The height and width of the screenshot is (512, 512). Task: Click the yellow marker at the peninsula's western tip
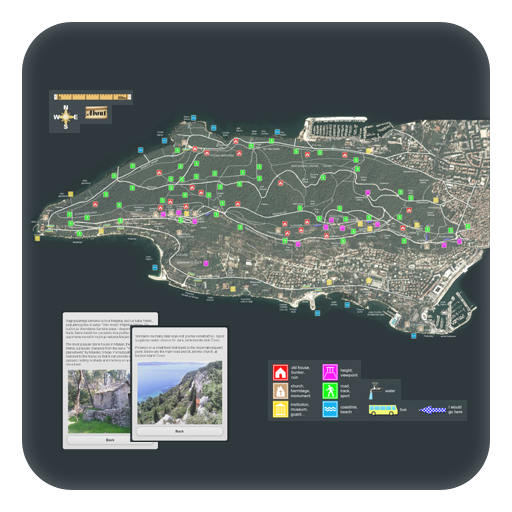37,238
